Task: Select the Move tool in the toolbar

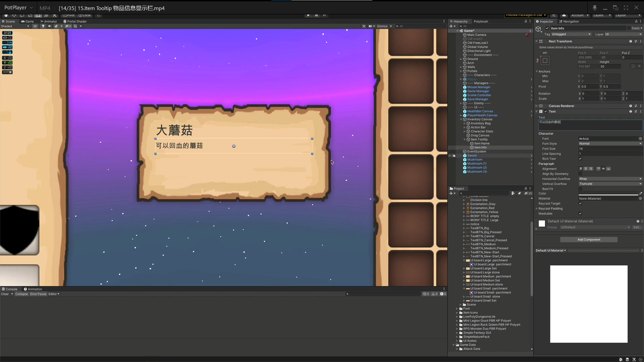Action: (x=14, y=16)
